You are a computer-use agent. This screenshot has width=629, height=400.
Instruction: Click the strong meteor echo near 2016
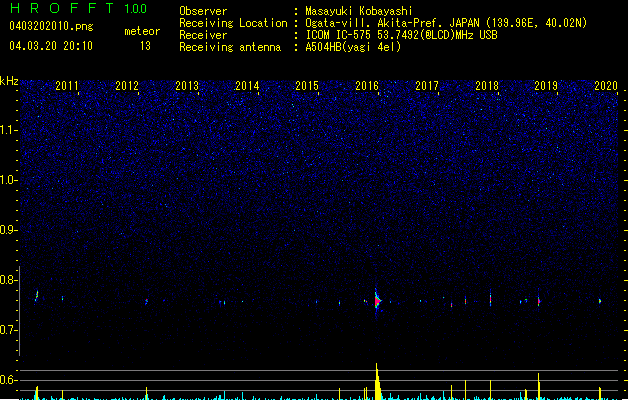(x=377, y=302)
